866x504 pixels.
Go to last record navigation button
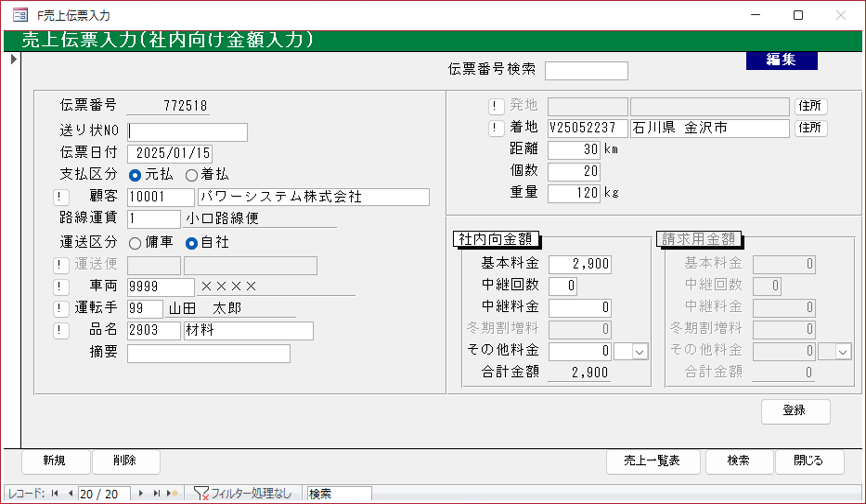(156, 494)
